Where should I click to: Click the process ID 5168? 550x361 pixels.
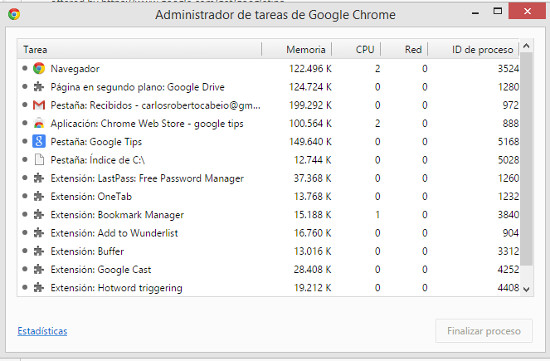pyautogui.click(x=508, y=141)
